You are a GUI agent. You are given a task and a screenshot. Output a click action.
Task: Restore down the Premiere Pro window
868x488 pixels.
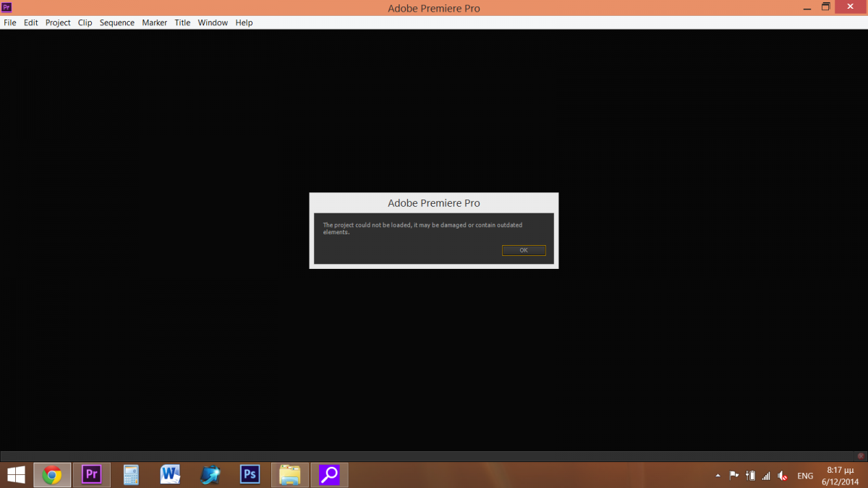(826, 7)
